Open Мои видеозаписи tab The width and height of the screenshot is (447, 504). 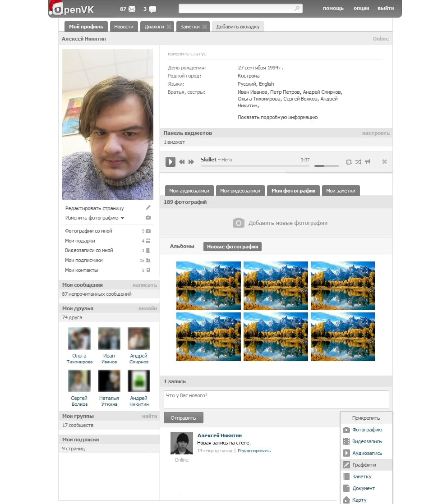pos(240,191)
